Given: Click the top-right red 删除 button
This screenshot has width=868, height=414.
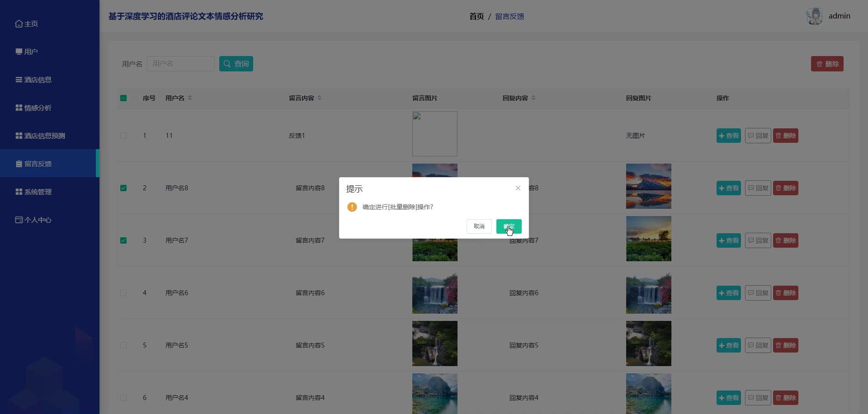Looking at the screenshot, I should (827, 64).
